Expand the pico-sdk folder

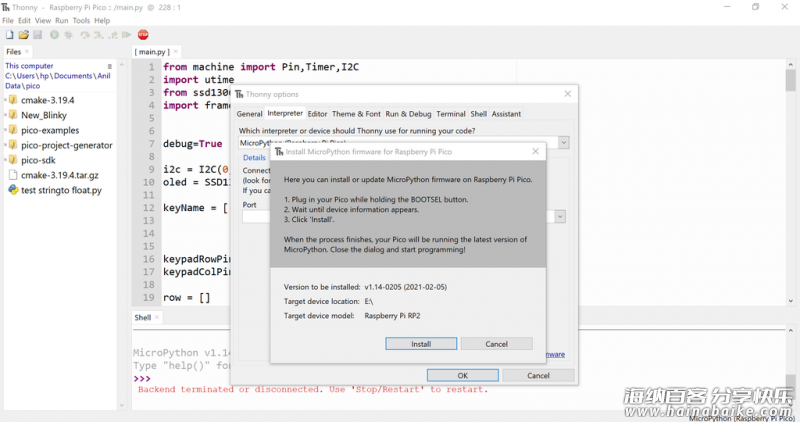6,160
